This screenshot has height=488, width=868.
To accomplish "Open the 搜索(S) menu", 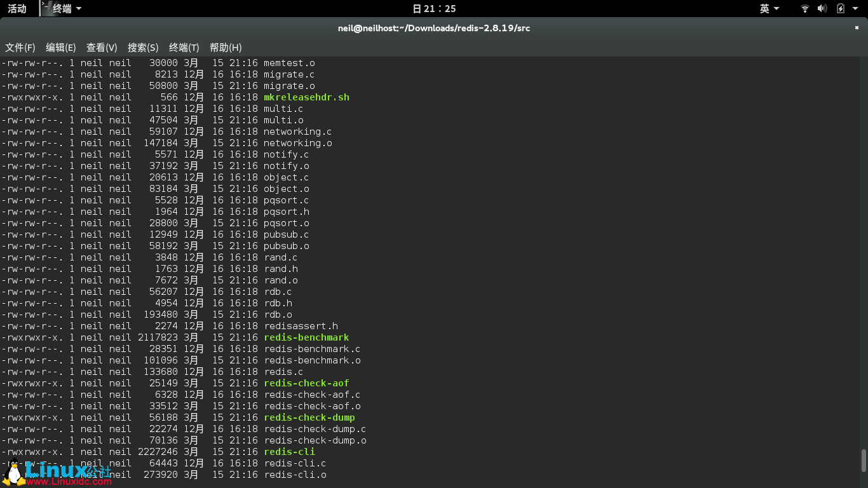I will 143,48.
